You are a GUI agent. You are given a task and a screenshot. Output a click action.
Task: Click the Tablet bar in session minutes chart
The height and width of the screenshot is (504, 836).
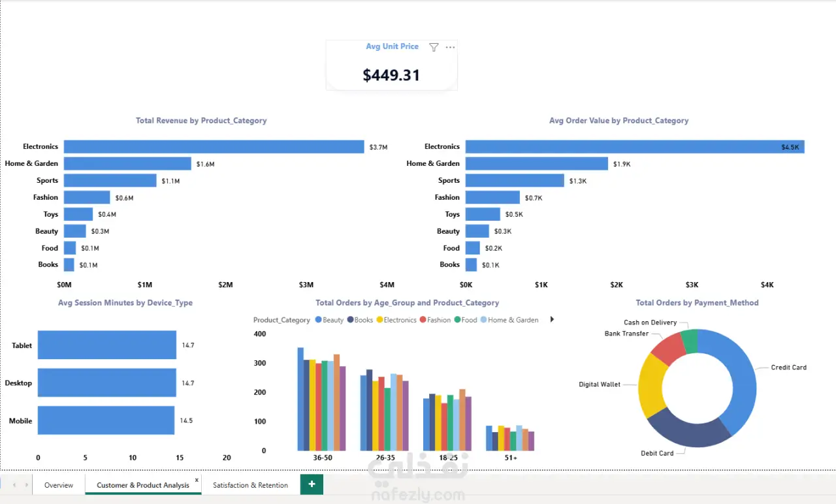coord(107,345)
